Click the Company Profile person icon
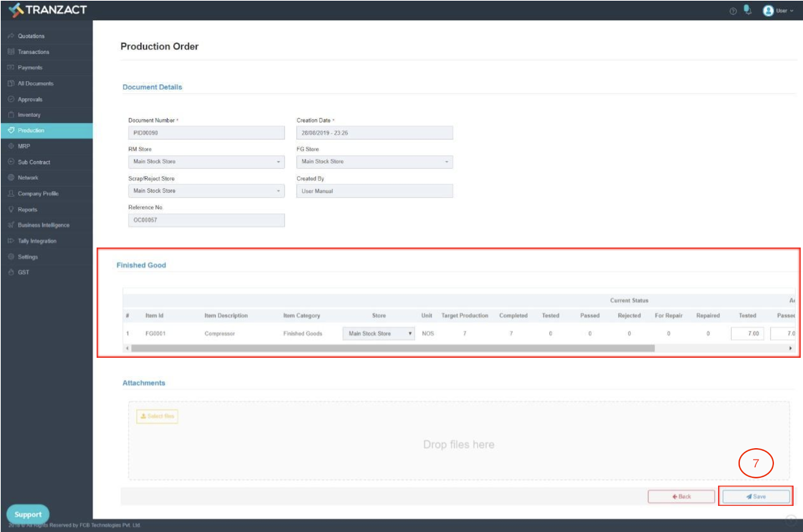This screenshot has width=803, height=532. click(11, 193)
